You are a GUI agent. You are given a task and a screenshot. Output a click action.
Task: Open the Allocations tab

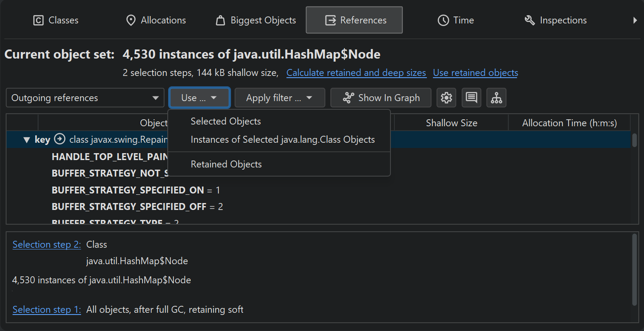(x=156, y=20)
